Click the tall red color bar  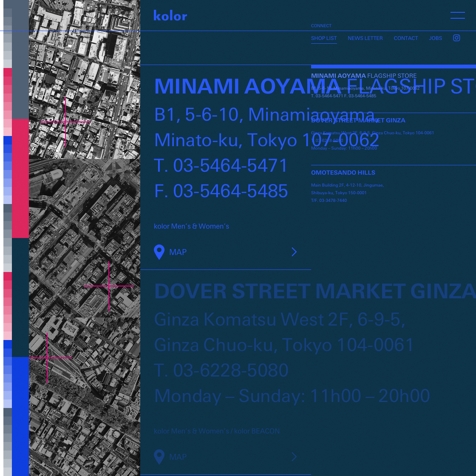[20, 178]
